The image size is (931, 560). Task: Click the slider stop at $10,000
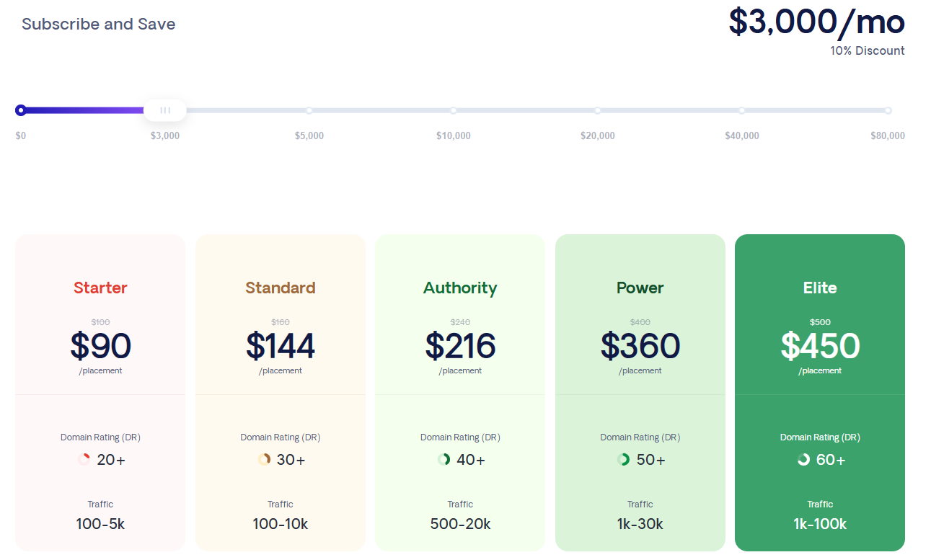pos(453,110)
